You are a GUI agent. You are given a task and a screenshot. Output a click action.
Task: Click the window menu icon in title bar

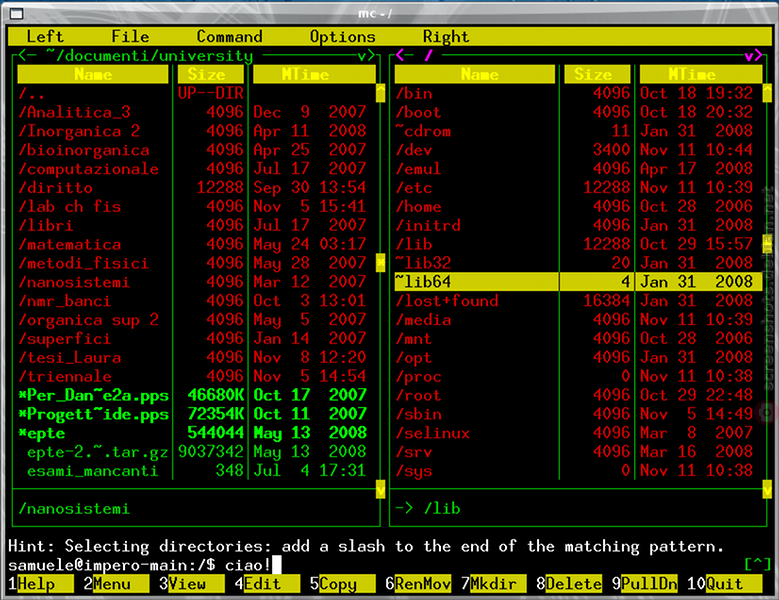16,13
